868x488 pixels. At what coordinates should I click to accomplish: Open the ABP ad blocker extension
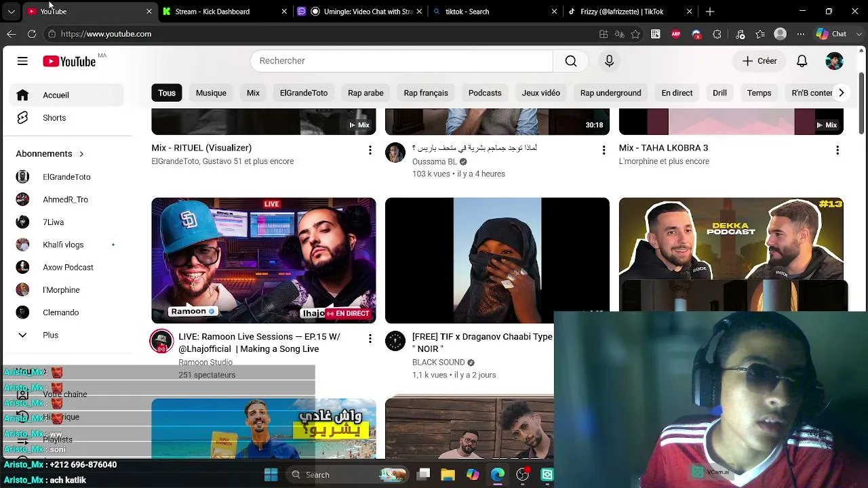[675, 34]
